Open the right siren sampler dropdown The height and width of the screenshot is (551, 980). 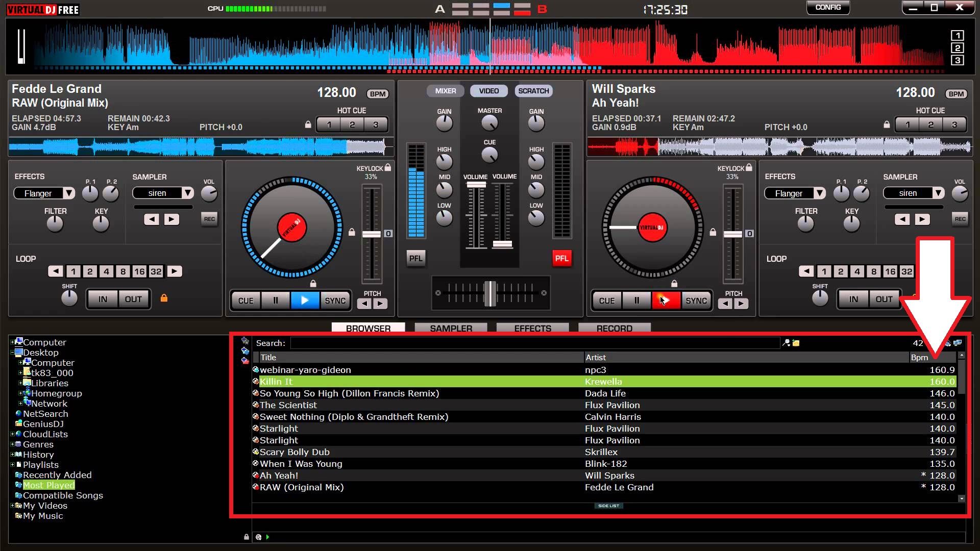938,193
